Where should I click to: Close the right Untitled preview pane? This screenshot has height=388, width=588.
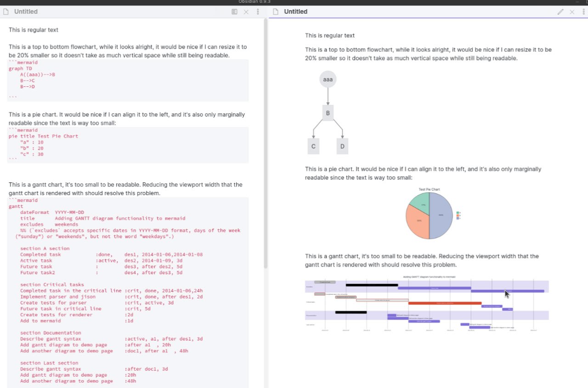tap(572, 12)
